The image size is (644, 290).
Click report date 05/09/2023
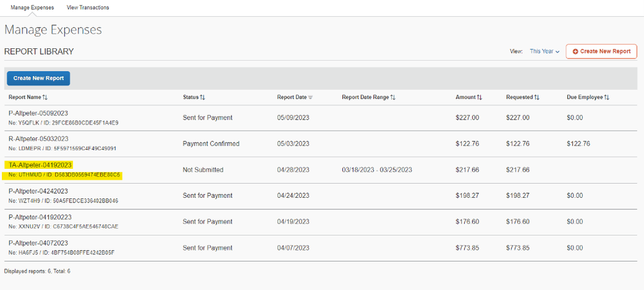click(x=293, y=117)
